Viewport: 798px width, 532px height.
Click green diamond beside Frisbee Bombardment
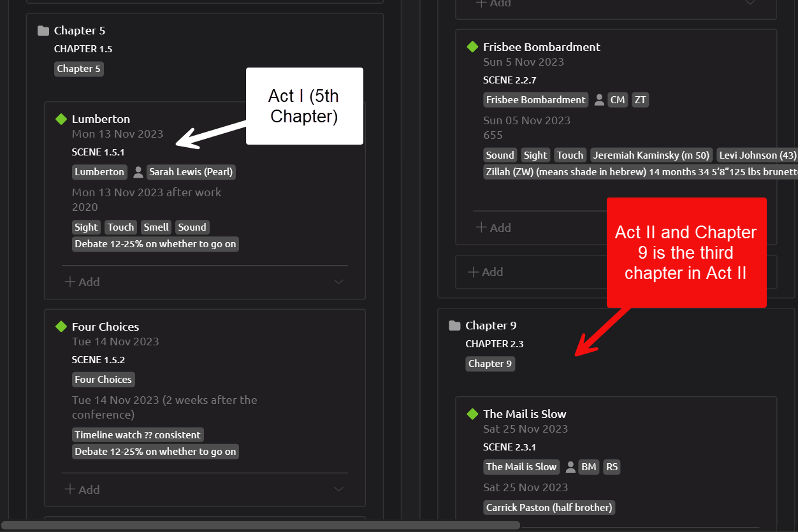point(472,47)
